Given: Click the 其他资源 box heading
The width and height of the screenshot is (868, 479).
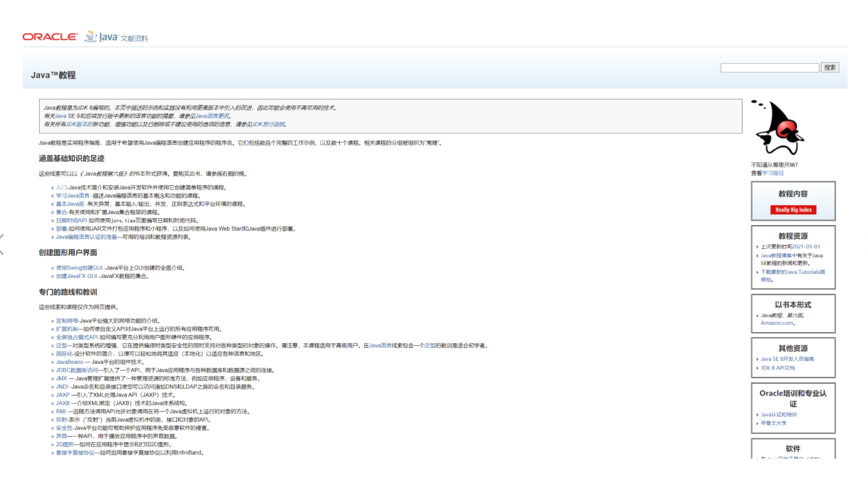Looking at the screenshot, I should [x=793, y=348].
